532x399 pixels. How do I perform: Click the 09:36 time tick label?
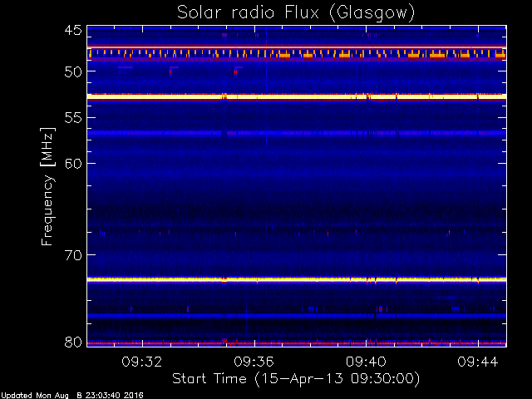[x=254, y=362]
